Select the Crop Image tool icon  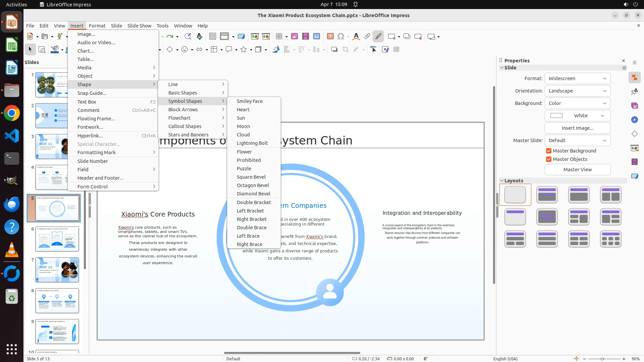tap(345, 50)
